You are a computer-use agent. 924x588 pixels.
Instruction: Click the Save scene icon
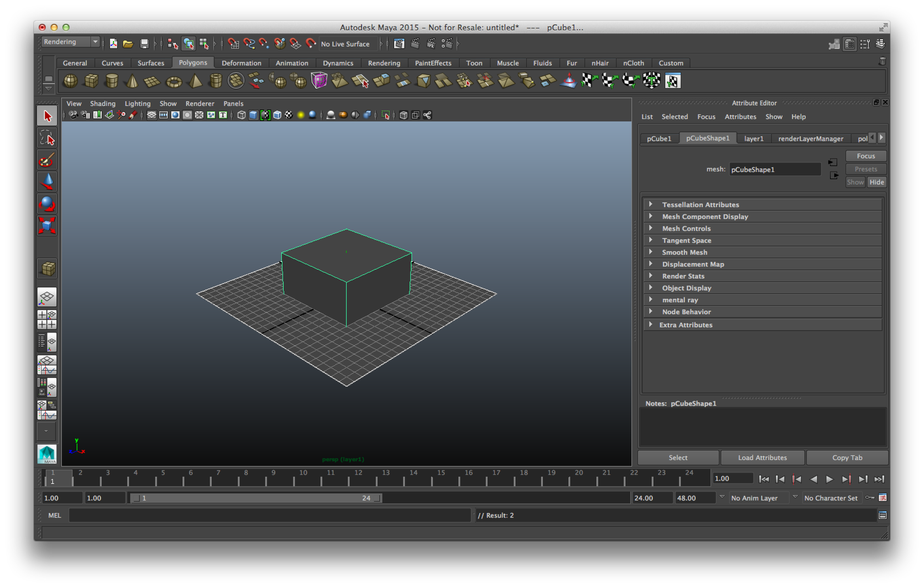[144, 44]
